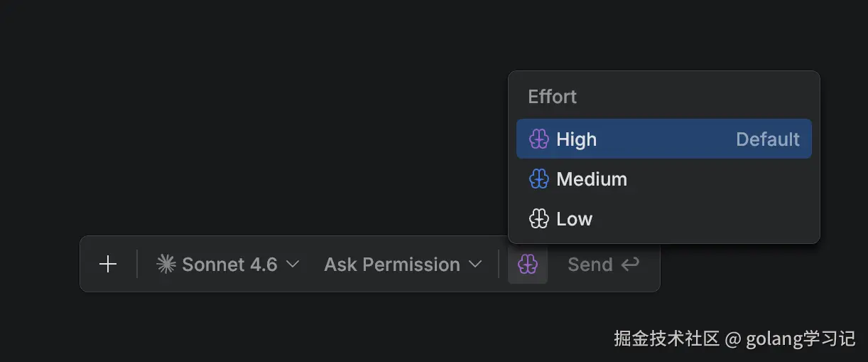Click empty dark area to dismiss Effort popup

coord(249,107)
